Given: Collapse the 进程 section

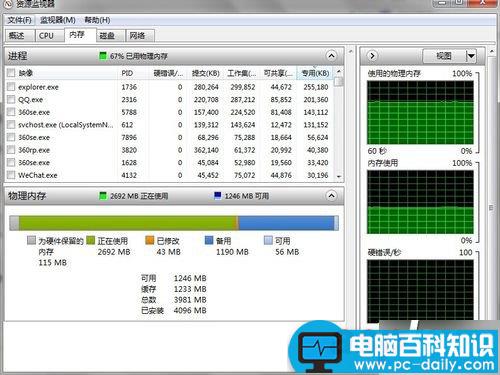Looking at the screenshot, I should pos(331,56).
